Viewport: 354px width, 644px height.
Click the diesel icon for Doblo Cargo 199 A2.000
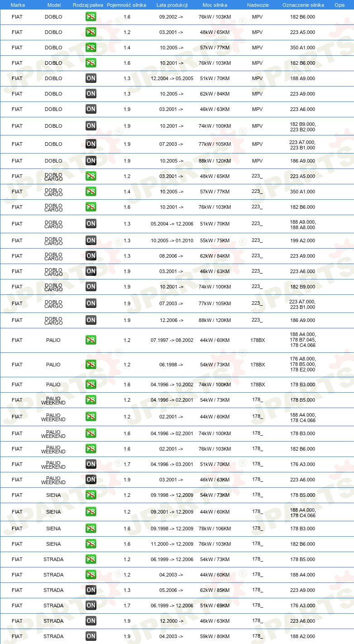pyautogui.click(x=91, y=240)
